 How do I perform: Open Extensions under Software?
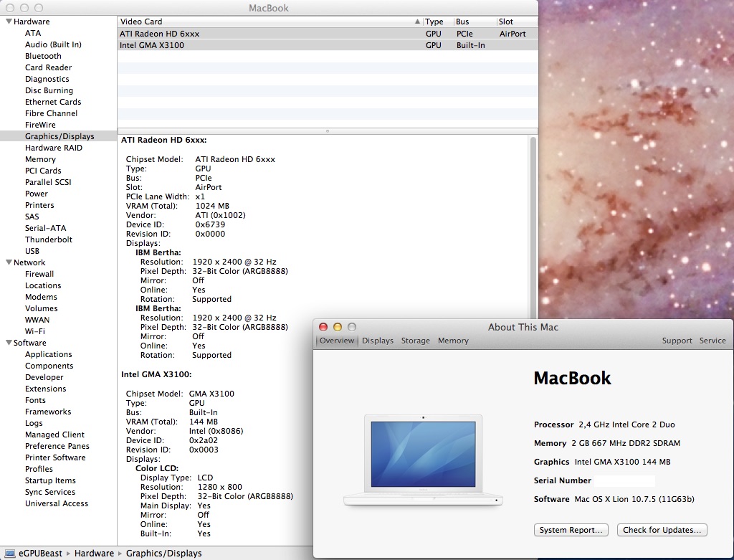click(45, 389)
